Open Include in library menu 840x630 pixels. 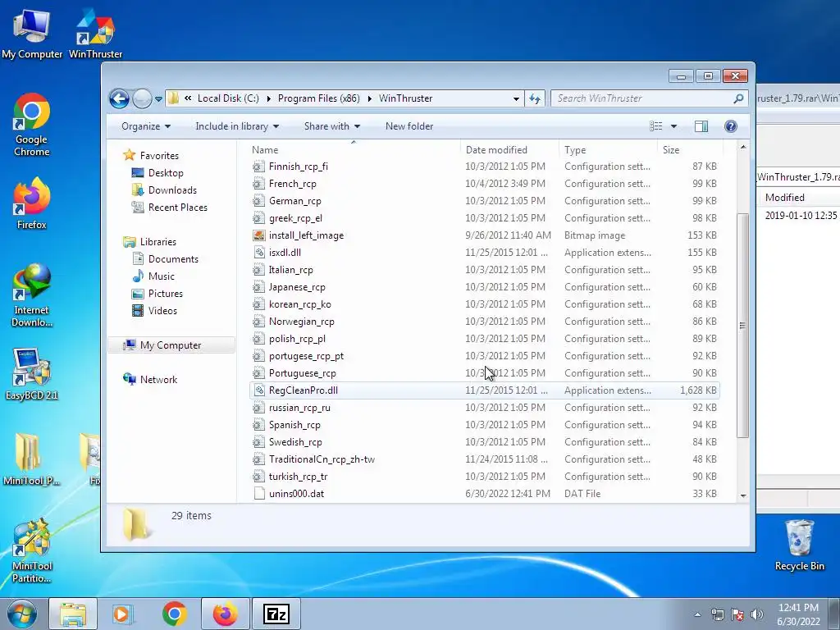[x=237, y=126]
